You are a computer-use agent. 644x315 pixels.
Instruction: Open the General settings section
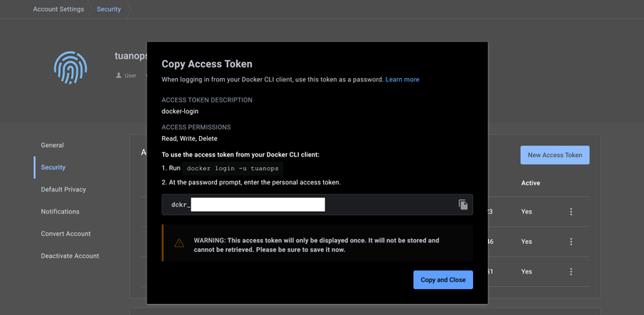point(52,145)
